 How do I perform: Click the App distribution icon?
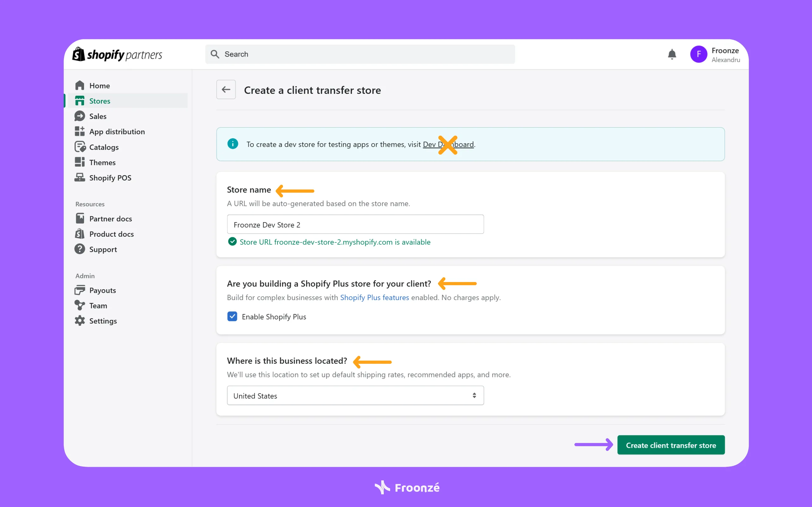click(80, 131)
